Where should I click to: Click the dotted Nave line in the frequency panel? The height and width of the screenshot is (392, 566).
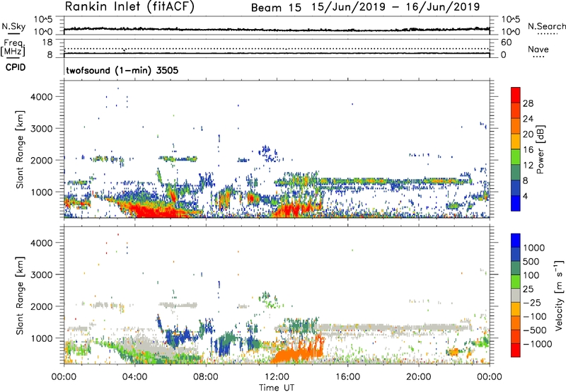click(x=277, y=48)
